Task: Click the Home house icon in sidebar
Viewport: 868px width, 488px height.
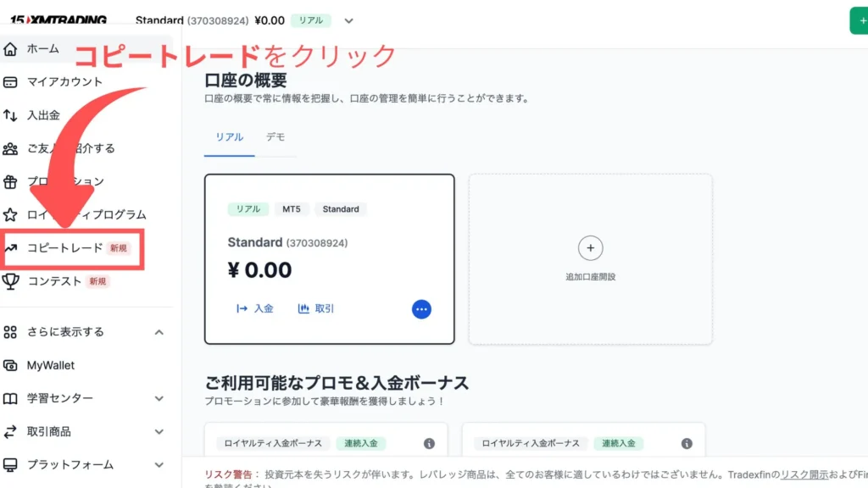Action: coord(11,48)
